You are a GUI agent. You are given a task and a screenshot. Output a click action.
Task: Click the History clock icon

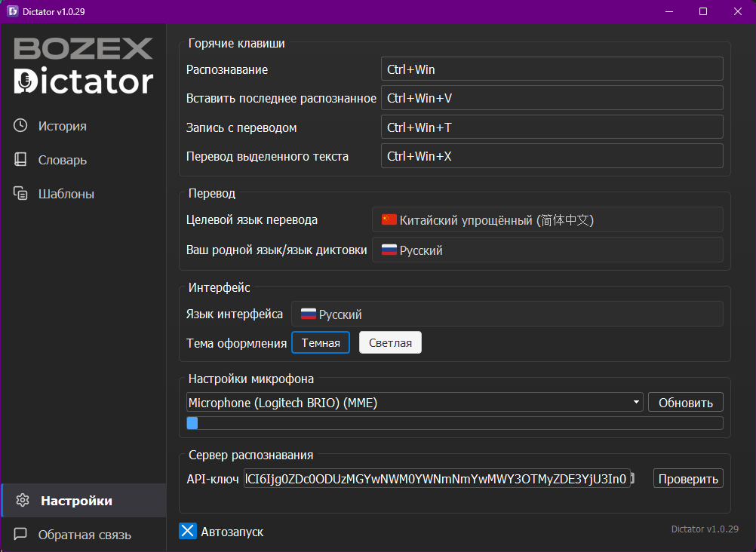coord(20,125)
